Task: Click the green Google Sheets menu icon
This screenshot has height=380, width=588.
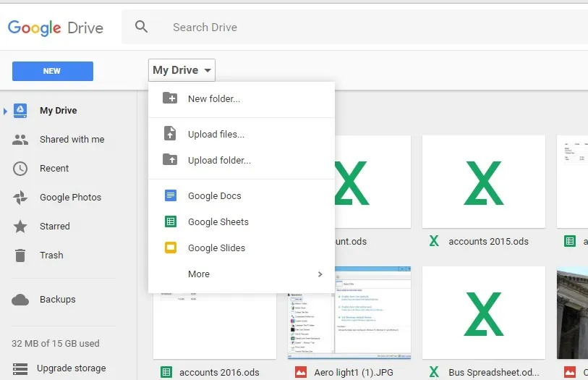Action: [171, 221]
